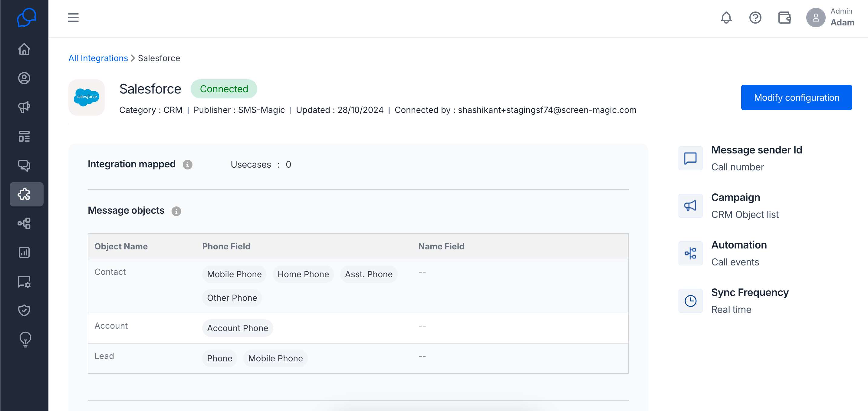Open the reports chart sidebar icon
The image size is (868, 411).
[x=24, y=252]
